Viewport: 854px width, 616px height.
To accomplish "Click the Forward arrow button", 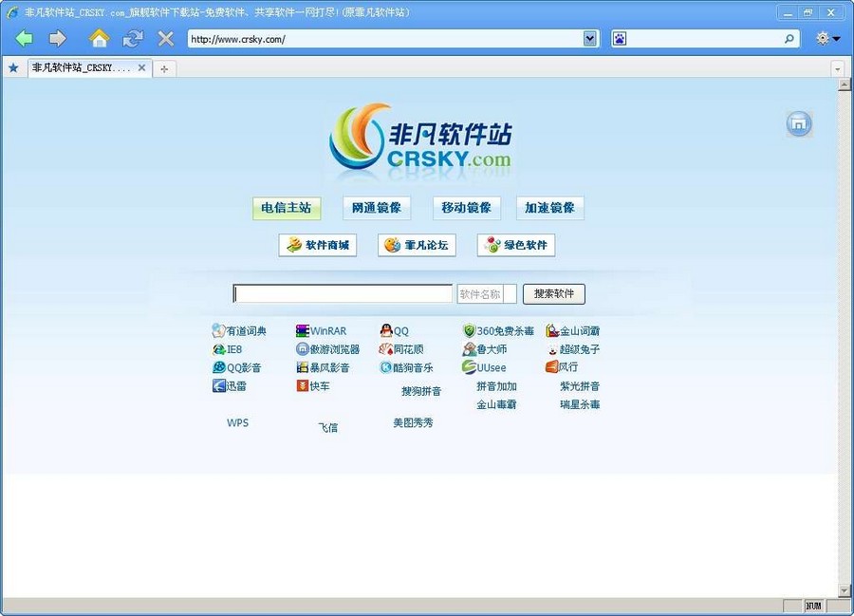I will (57, 39).
